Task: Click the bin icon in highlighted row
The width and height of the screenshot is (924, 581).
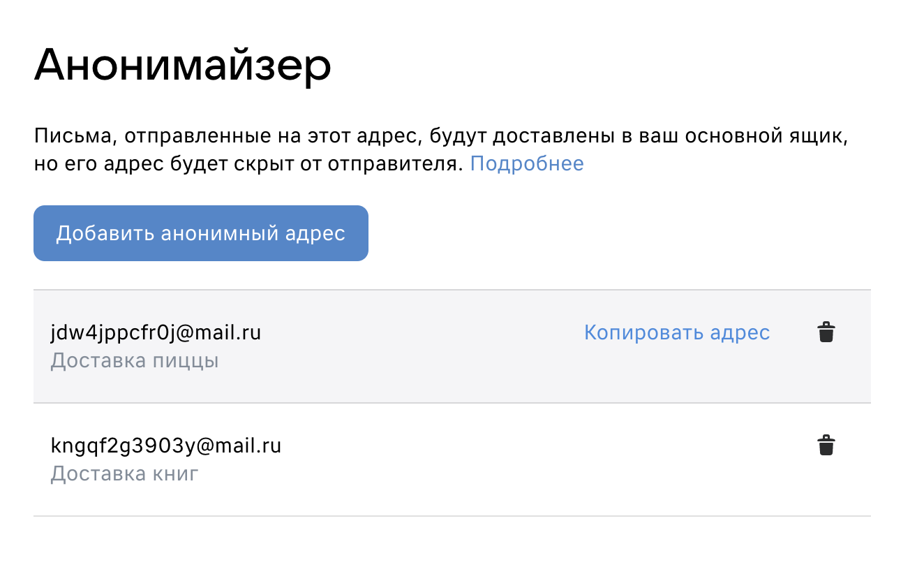Action: (826, 332)
